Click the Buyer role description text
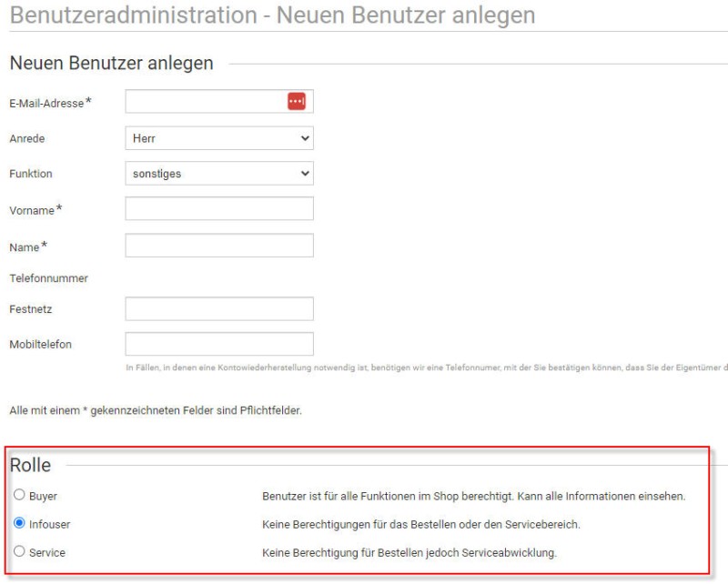This screenshot has height=584, width=728. coord(473,497)
